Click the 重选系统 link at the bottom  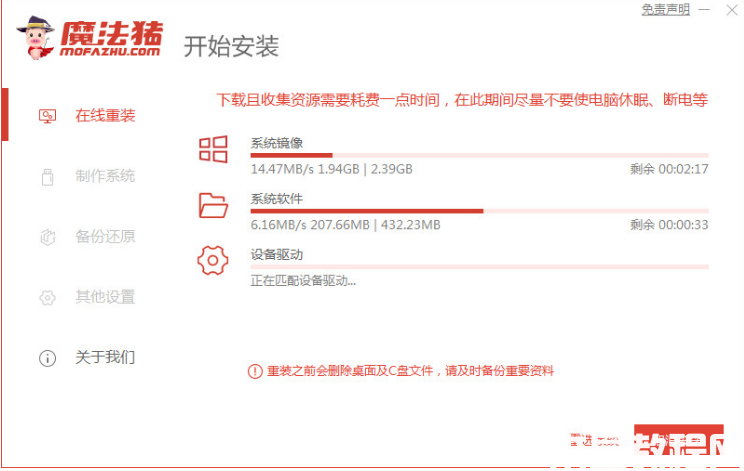(x=595, y=441)
